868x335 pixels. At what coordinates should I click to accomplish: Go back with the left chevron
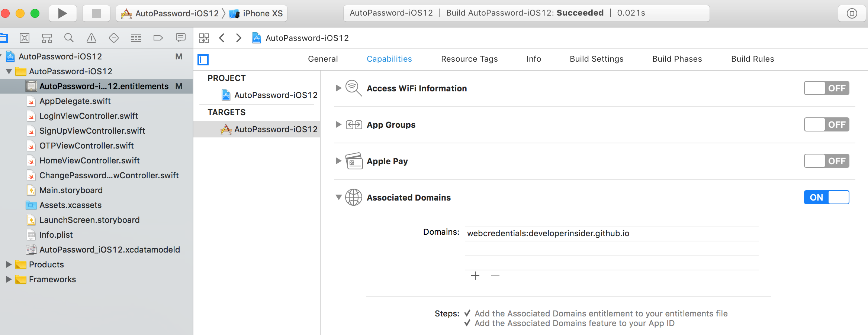[x=222, y=38]
